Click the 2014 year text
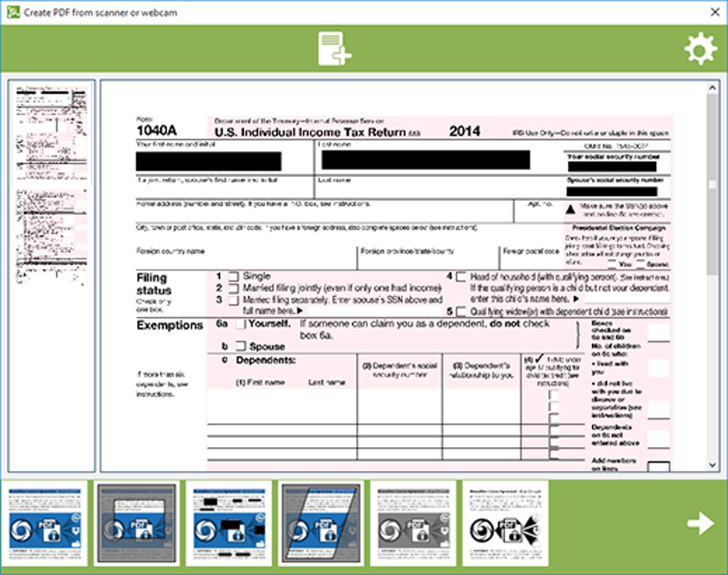 click(465, 131)
